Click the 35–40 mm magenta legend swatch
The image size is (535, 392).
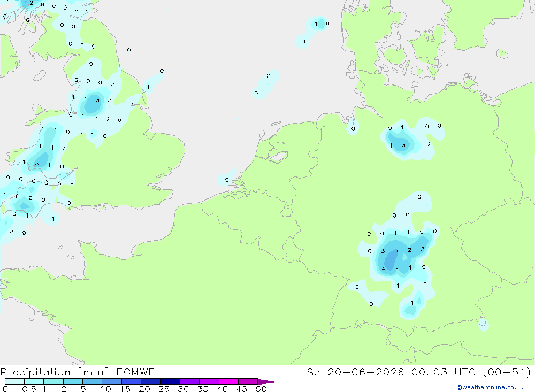(x=209, y=381)
